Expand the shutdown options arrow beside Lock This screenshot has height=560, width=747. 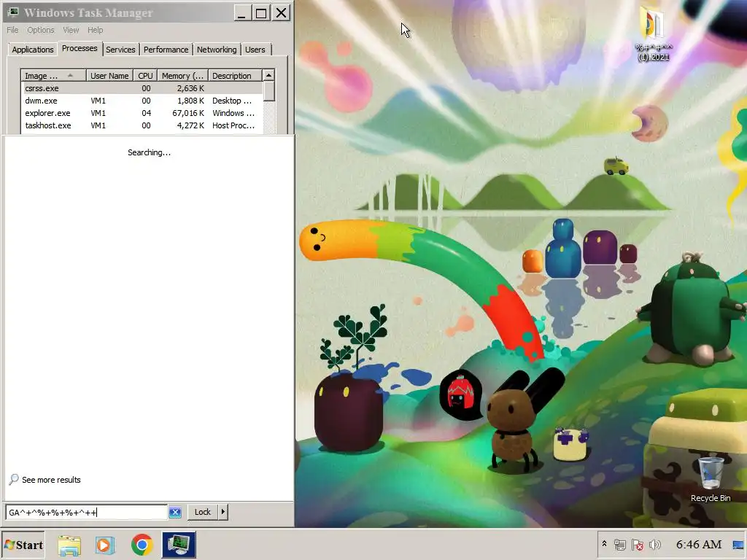(223, 512)
